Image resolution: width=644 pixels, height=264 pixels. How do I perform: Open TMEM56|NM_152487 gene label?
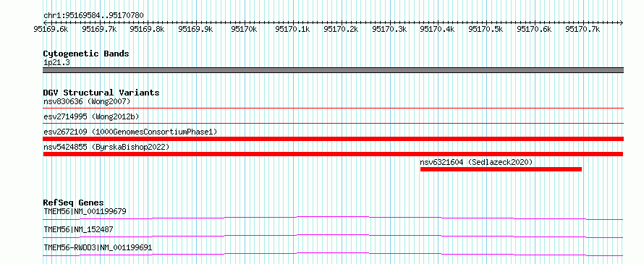[x=78, y=229]
